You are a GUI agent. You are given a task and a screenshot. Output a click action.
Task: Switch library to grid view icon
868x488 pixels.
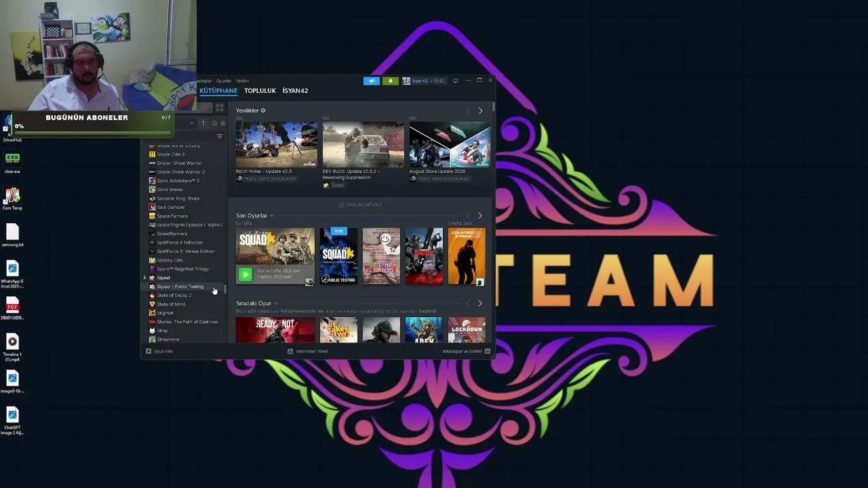tap(220, 108)
